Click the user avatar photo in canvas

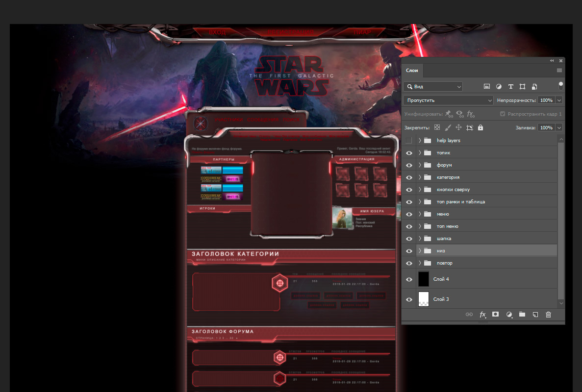(x=342, y=219)
